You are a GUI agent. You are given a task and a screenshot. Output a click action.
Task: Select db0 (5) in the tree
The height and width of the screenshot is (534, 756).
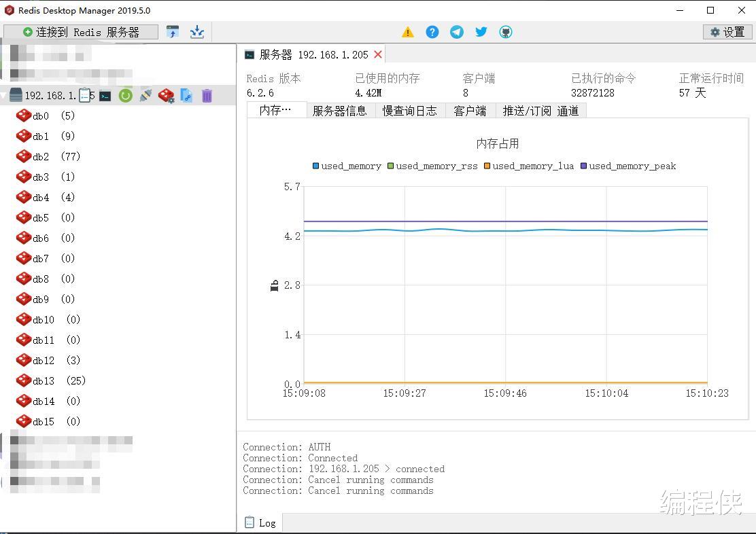[x=46, y=115]
